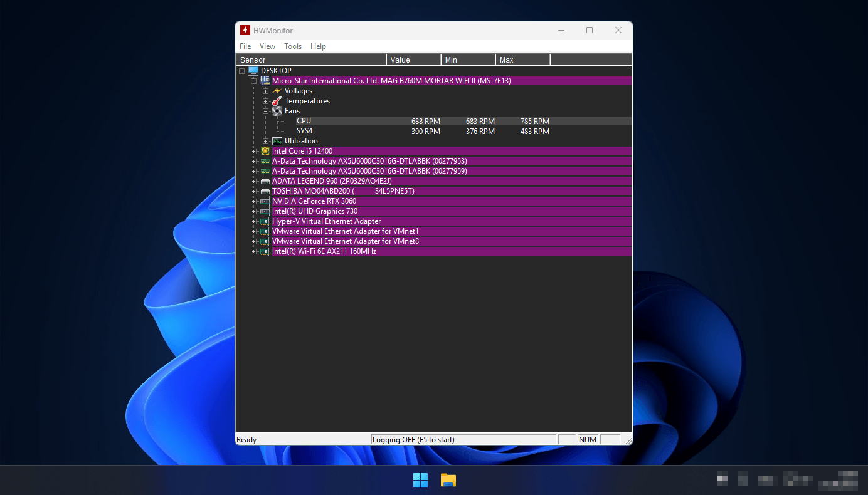Open File Explorer from the taskbar

click(448, 480)
